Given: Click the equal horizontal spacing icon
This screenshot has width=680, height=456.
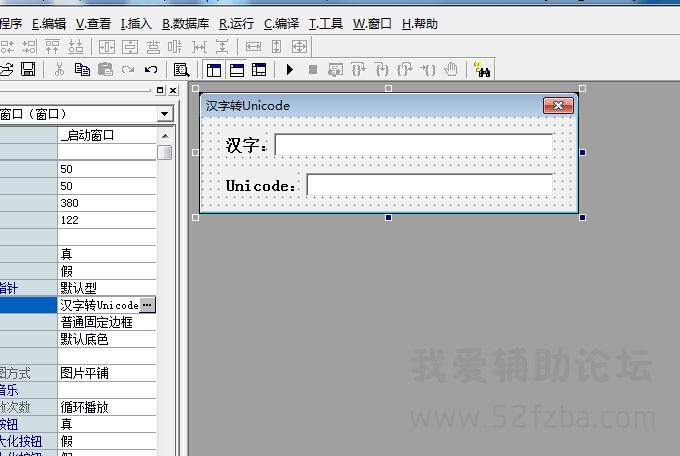Looking at the screenshot, I should [x=199, y=46].
